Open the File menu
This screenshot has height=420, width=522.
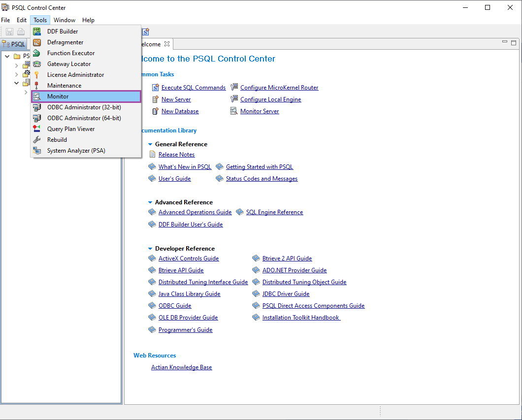click(x=5, y=20)
